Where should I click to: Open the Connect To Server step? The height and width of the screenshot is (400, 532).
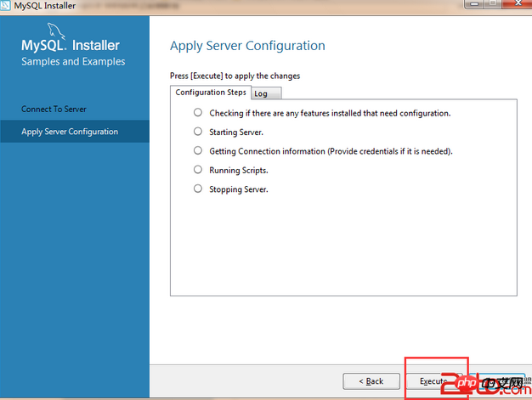click(x=54, y=110)
